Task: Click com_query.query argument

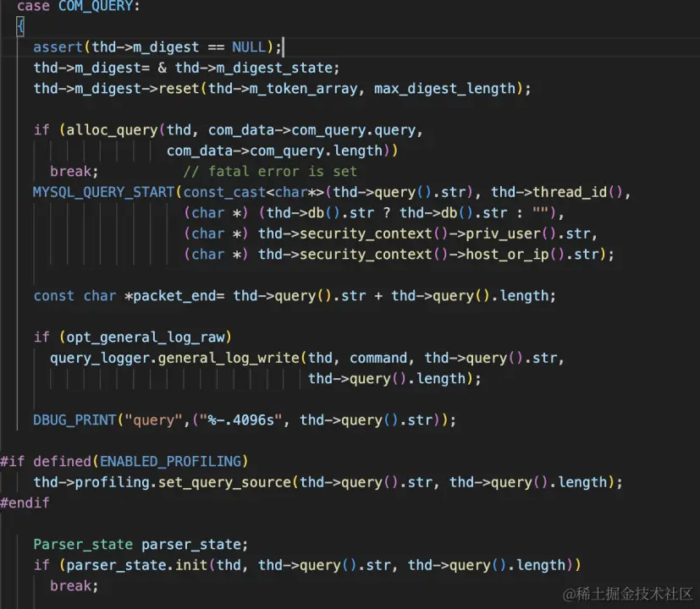Action: pyautogui.click(x=354, y=129)
